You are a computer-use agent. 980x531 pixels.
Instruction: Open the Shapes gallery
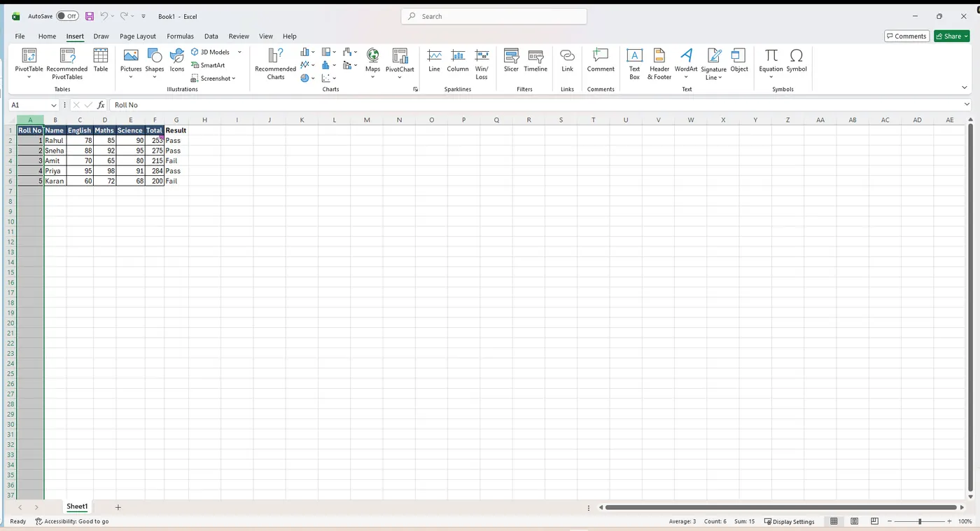(155, 63)
